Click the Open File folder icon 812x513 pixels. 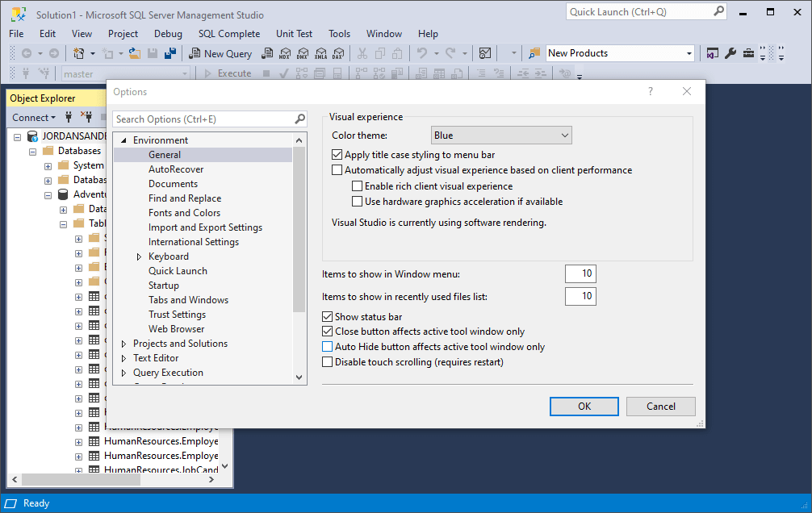[x=135, y=53]
